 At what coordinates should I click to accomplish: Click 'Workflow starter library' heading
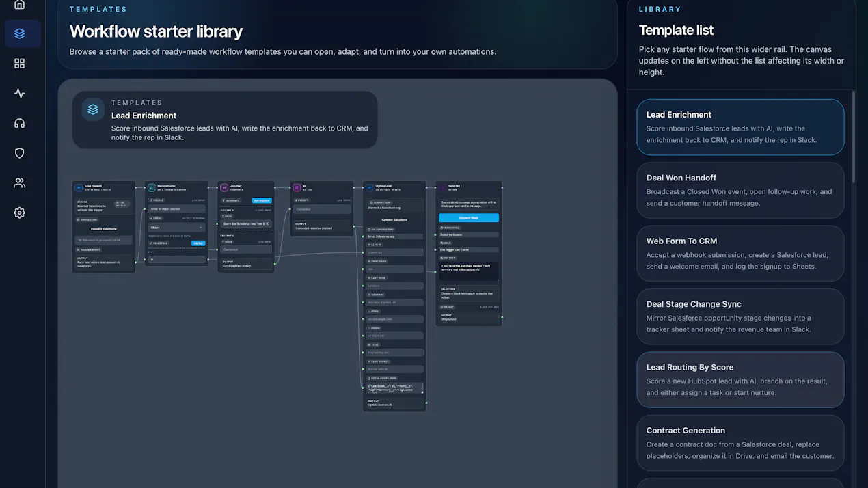tap(156, 31)
